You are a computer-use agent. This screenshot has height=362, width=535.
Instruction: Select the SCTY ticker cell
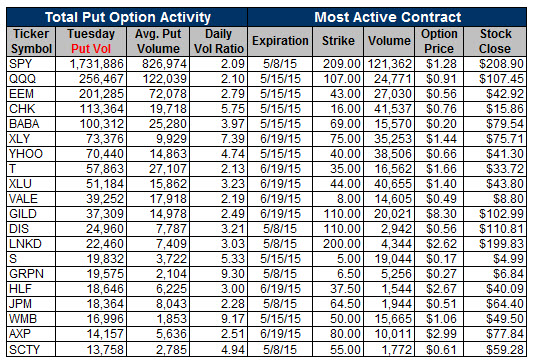click(x=31, y=350)
